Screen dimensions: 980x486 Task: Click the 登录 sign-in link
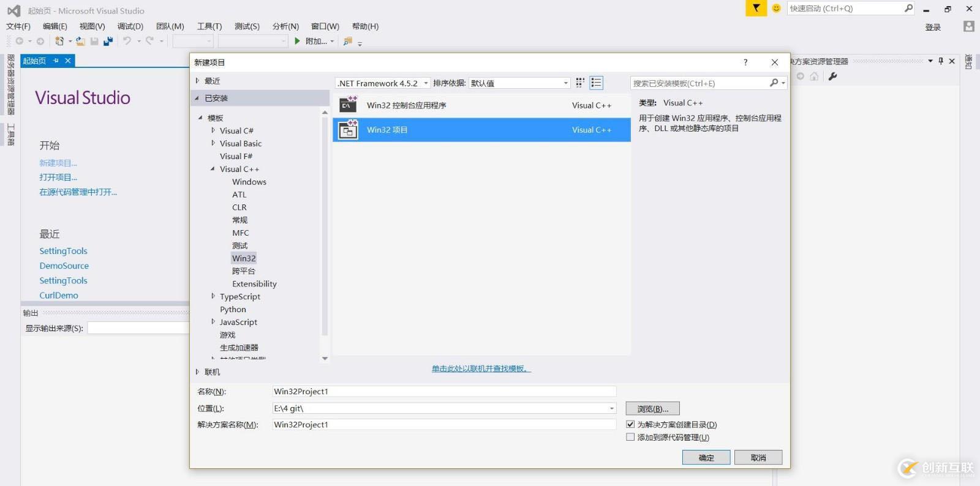(x=933, y=27)
